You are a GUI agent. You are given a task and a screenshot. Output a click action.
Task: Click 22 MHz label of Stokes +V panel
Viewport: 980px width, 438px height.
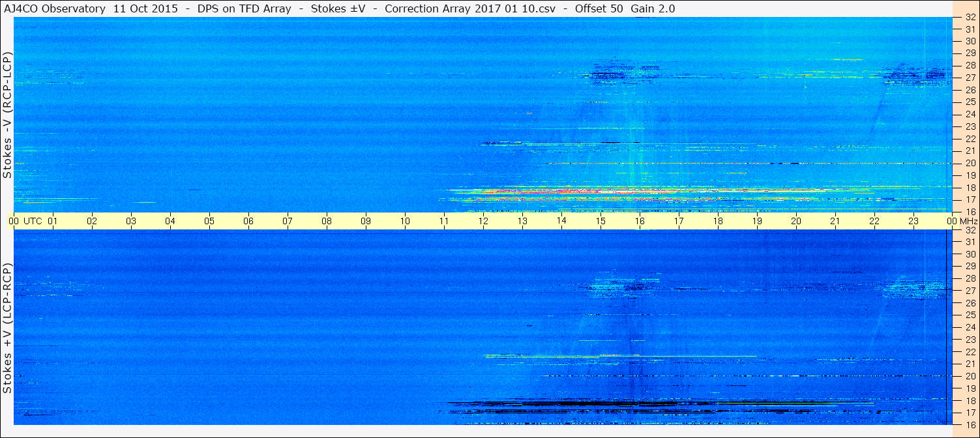point(970,352)
